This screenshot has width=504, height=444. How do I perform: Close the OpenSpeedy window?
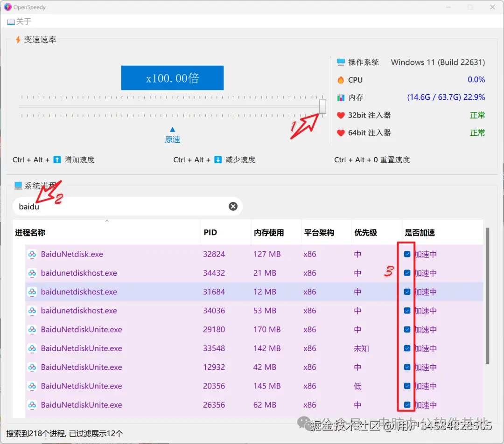tap(492, 7)
